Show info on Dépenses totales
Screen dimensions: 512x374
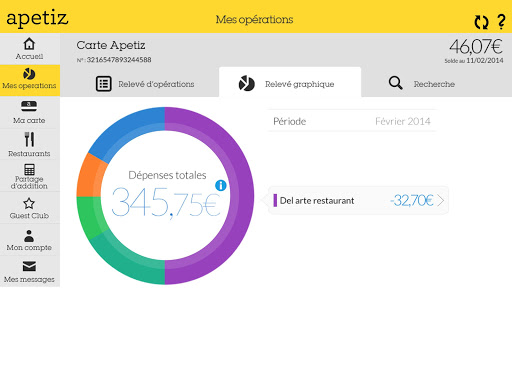click(x=221, y=185)
